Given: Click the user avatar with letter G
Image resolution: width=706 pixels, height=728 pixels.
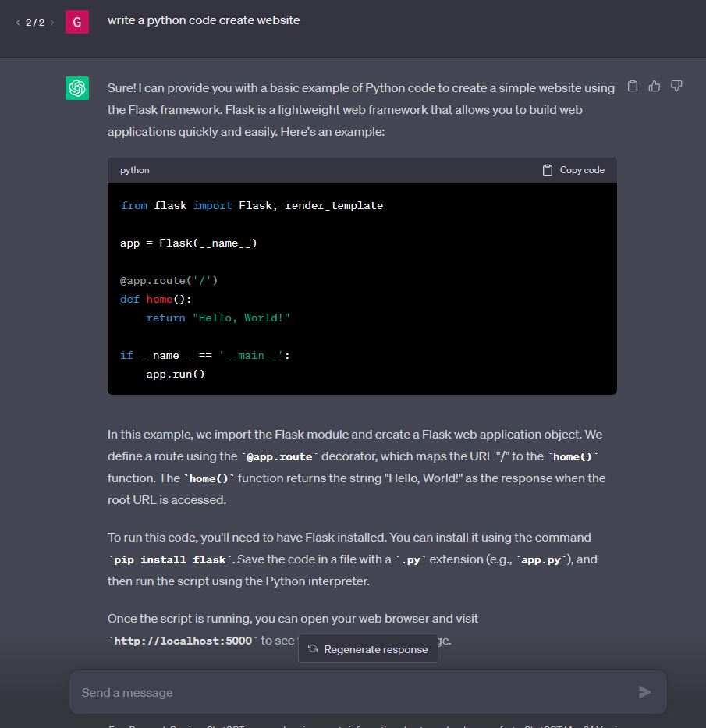Looking at the screenshot, I should coord(77,22).
